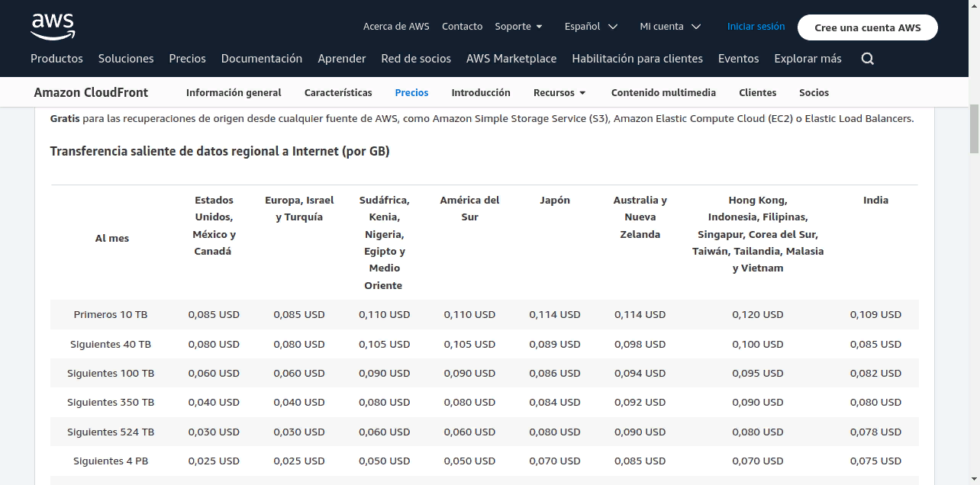The height and width of the screenshot is (485, 980).
Task: Click the page vertical scrollbar thumb
Action: (974, 128)
